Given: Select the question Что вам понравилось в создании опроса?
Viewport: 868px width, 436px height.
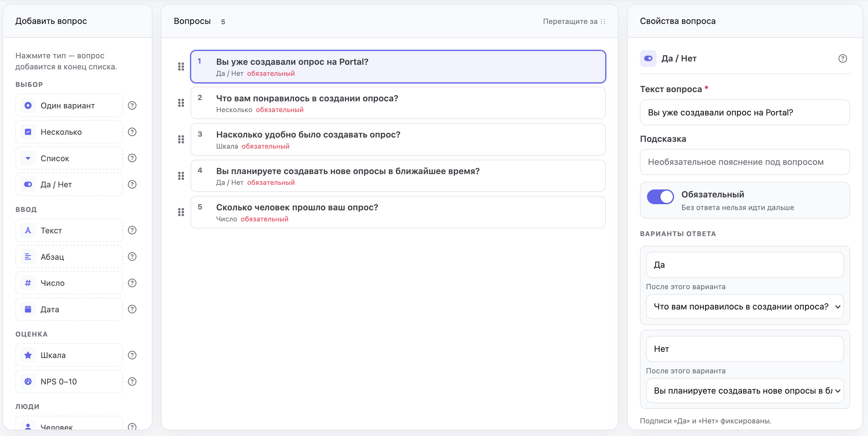Looking at the screenshot, I should tap(398, 103).
